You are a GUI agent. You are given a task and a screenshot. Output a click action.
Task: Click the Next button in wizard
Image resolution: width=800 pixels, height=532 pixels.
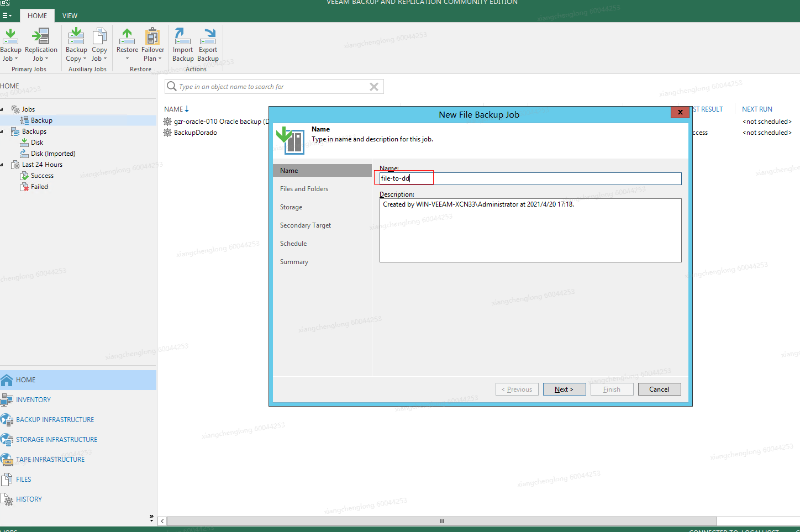click(564, 389)
